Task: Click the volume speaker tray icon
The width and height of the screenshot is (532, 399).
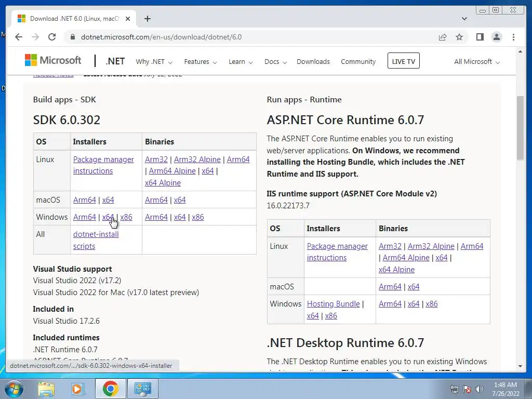Action: coord(479,389)
